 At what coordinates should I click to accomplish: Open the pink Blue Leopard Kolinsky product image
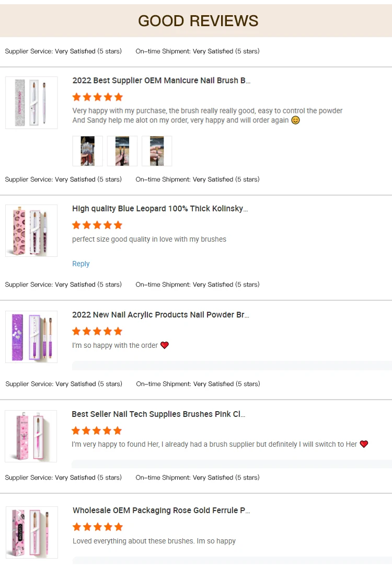[31, 231]
